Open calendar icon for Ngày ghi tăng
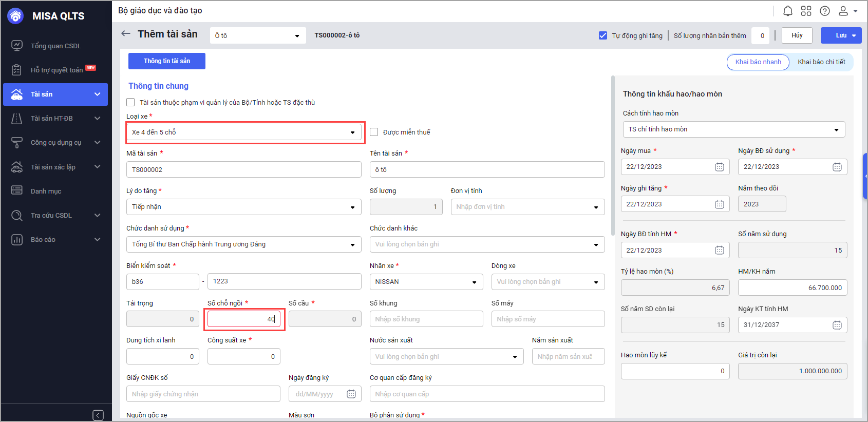Viewport: 868px width, 422px height. (719, 204)
